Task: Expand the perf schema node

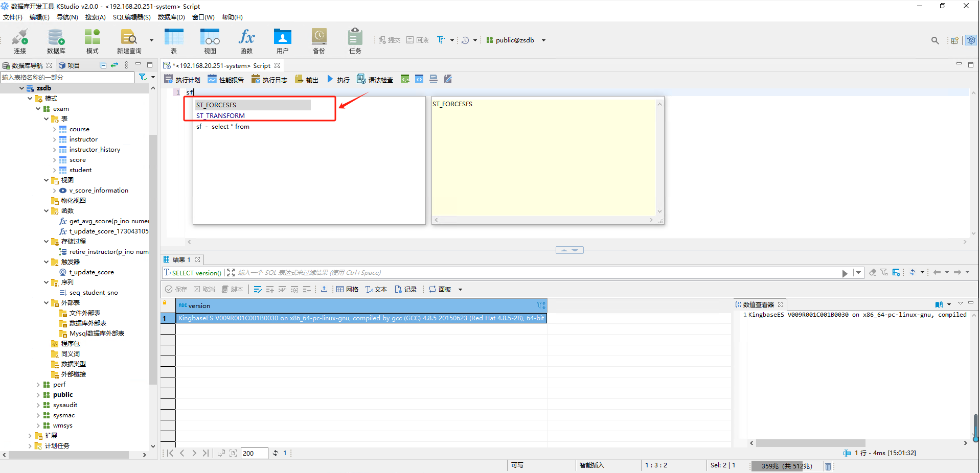Action: [38, 385]
